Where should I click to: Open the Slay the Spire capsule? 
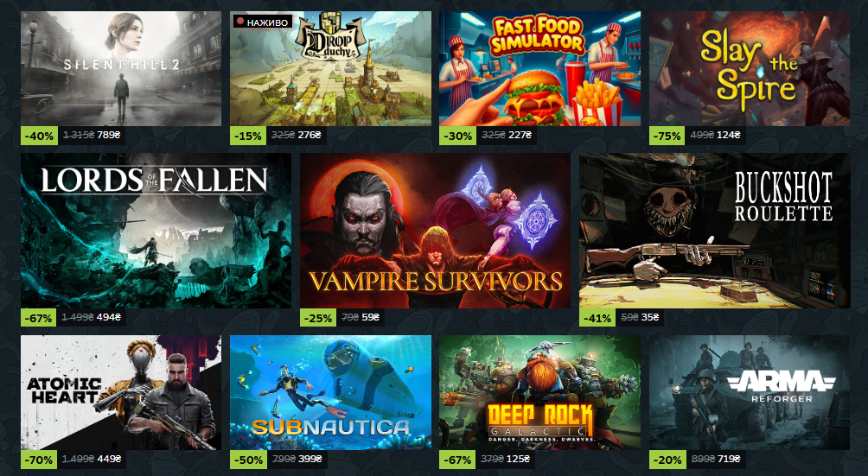(x=749, y=68)
